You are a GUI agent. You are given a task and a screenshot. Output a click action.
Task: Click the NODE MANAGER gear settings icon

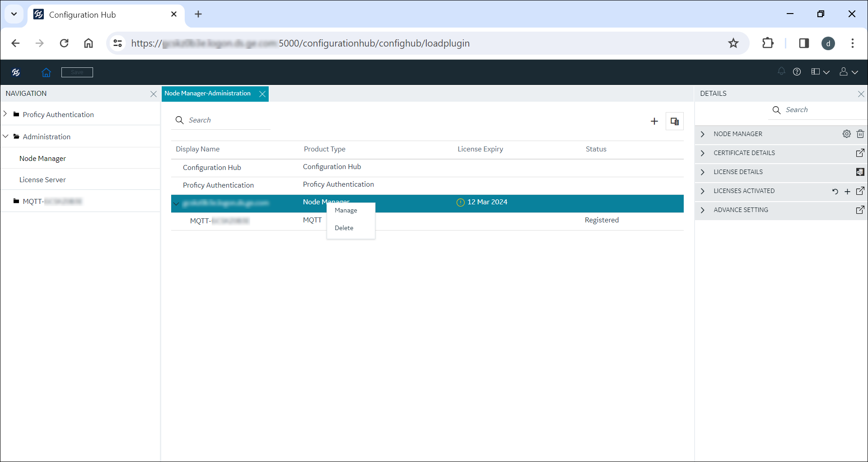click(x=847, y=134)
